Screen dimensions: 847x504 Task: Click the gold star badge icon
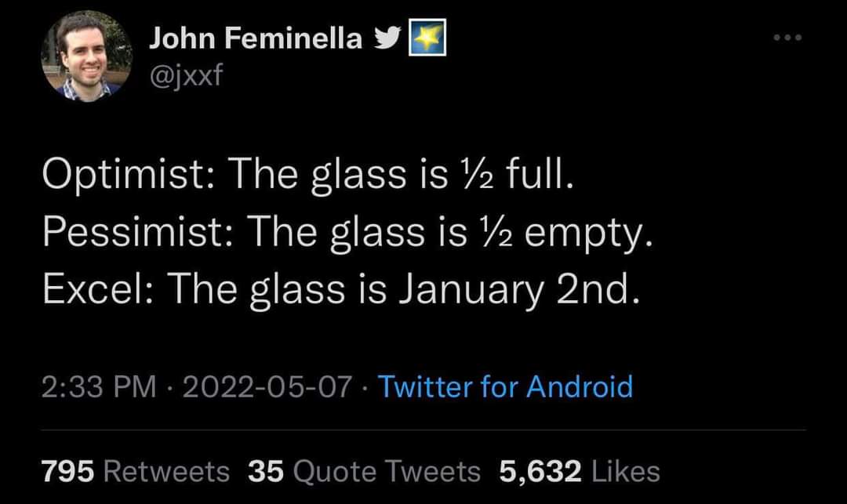click(x=427, y=38)
